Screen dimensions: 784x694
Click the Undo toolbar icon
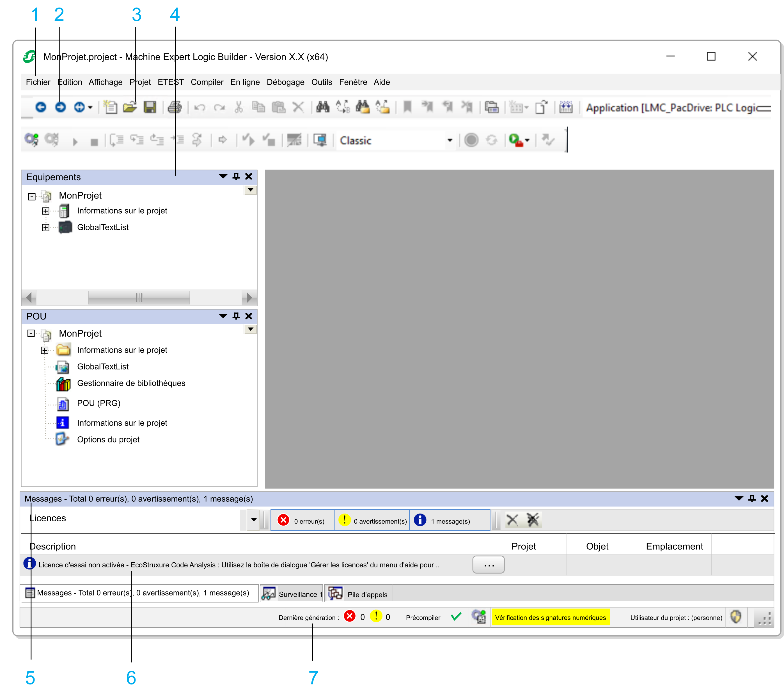[x=200, y=108]
